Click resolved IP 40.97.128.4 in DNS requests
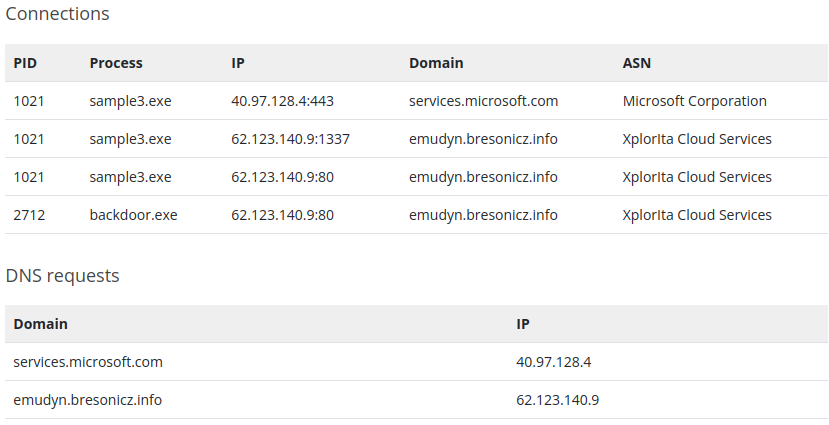 click(554, 362)
